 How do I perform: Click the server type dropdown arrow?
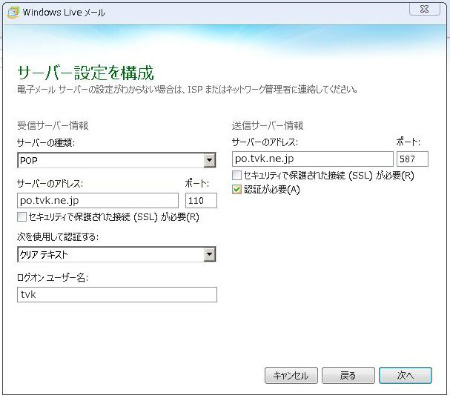[x=209, y=160]
